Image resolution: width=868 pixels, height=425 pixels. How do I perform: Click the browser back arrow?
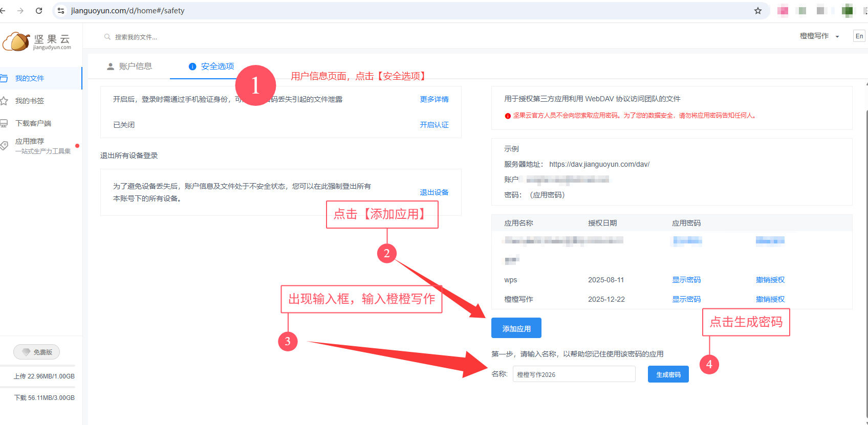point(3,10)
